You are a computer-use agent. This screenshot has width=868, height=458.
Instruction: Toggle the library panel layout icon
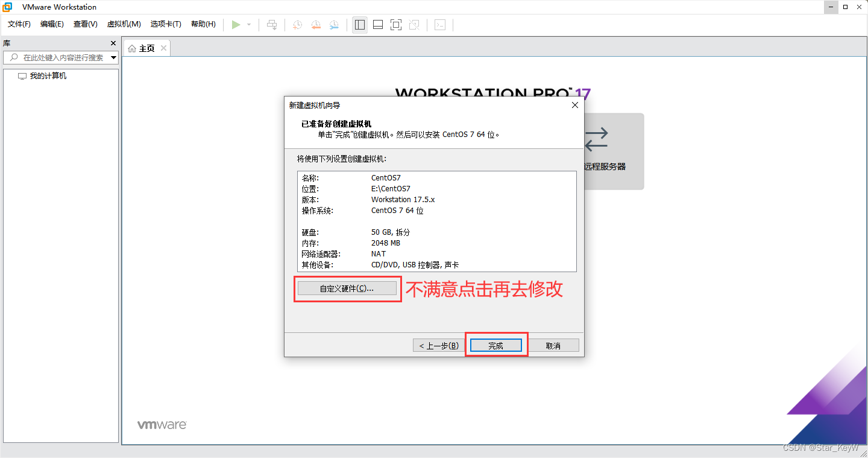point(359,25)
